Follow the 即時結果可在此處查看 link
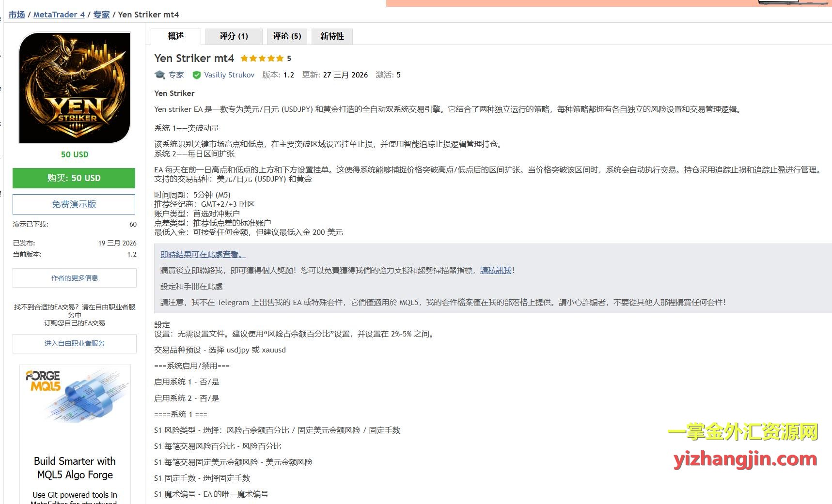 [x=203, y=255]
